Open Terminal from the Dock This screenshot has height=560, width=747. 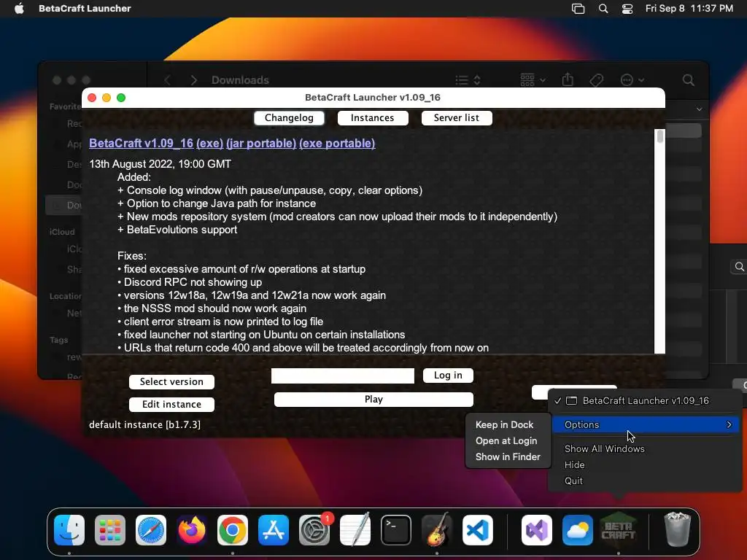(396, 530)
